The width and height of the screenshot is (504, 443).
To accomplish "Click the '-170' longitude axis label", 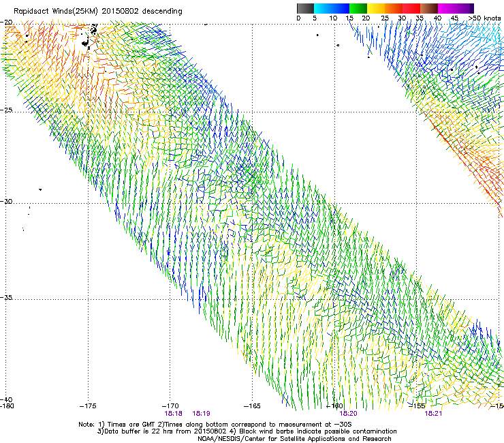I will coord(170,406).
